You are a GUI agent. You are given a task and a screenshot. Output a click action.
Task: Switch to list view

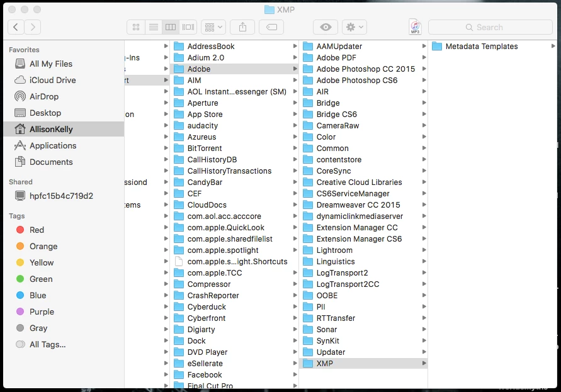tap(154, 27)
